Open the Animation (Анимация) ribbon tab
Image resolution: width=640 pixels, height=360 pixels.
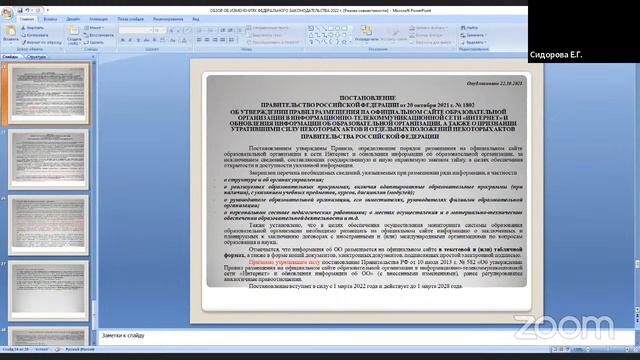(x=98, y=19)
